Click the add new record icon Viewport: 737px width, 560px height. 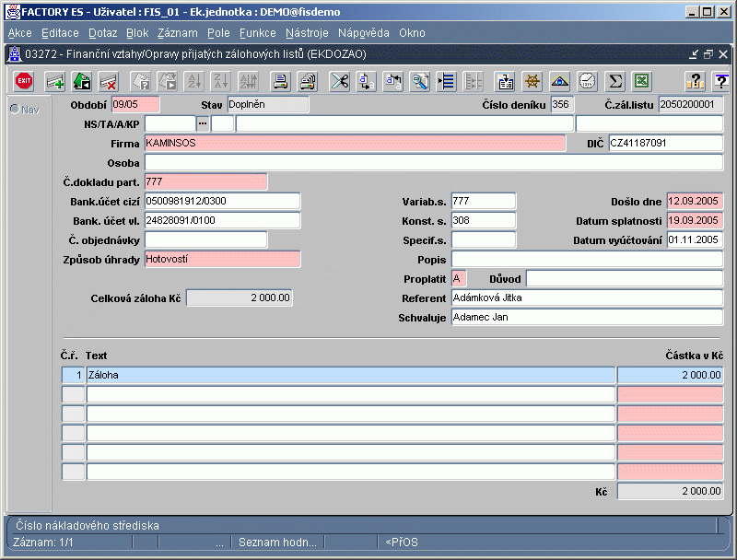pos(55,81)
